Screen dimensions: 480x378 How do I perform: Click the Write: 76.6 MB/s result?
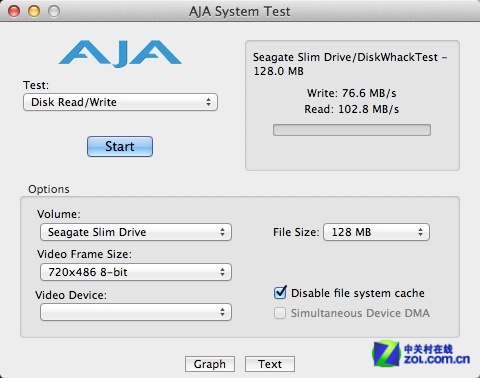tap(352, 93)
